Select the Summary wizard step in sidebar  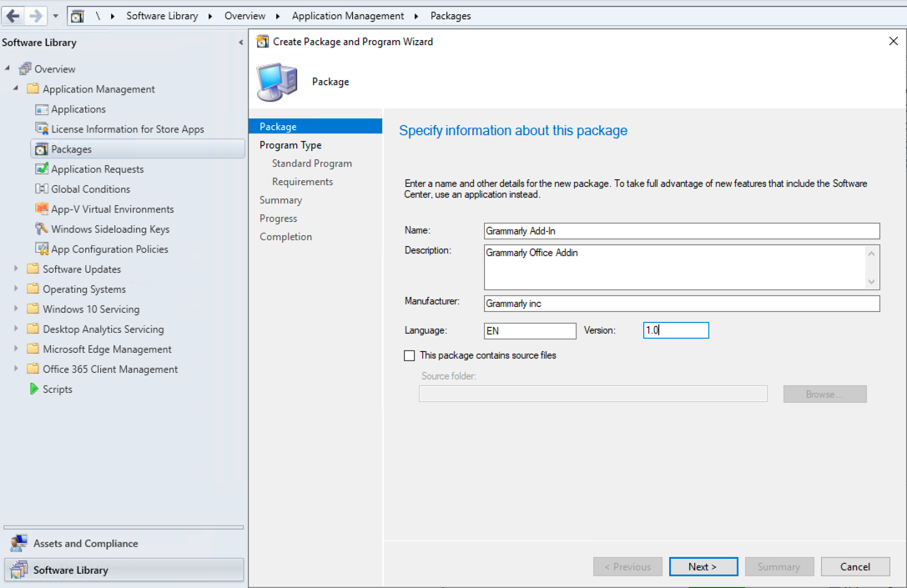[280, 200]
